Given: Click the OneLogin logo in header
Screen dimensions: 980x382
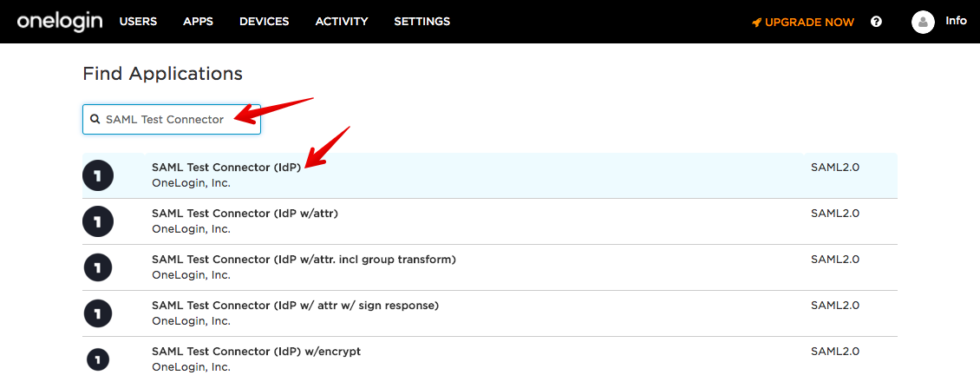Looking at the screenshot, I should (59, 21).
